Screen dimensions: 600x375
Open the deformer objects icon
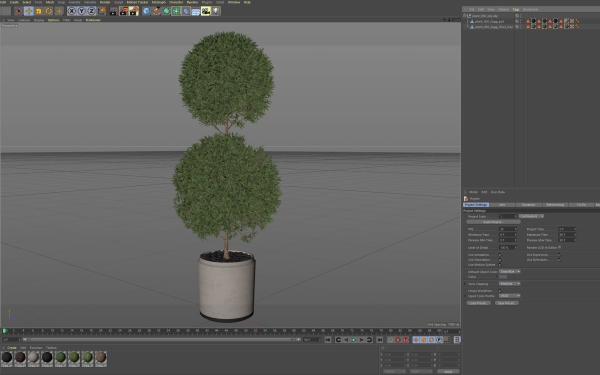tap(186, 11)
